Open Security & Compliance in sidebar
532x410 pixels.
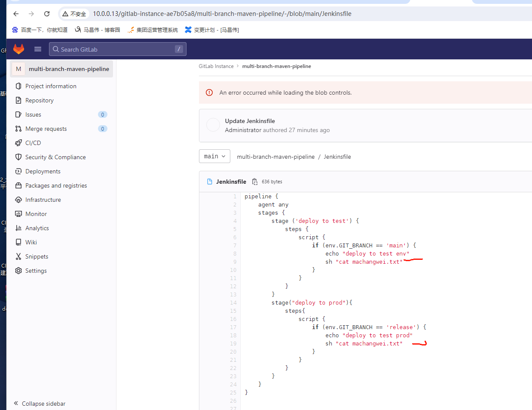(55, 157)
